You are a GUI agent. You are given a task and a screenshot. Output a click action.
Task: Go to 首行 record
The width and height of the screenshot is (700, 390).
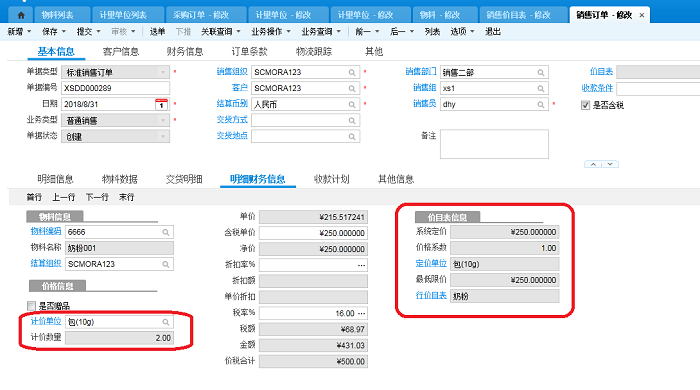click(x=34, y=197)
